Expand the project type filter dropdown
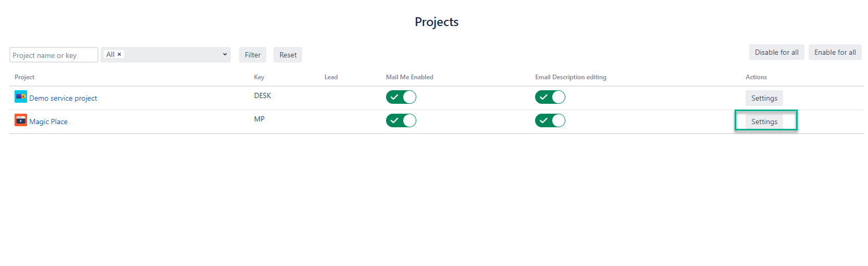This screenshot has width=868, height=266. [225, 54]
